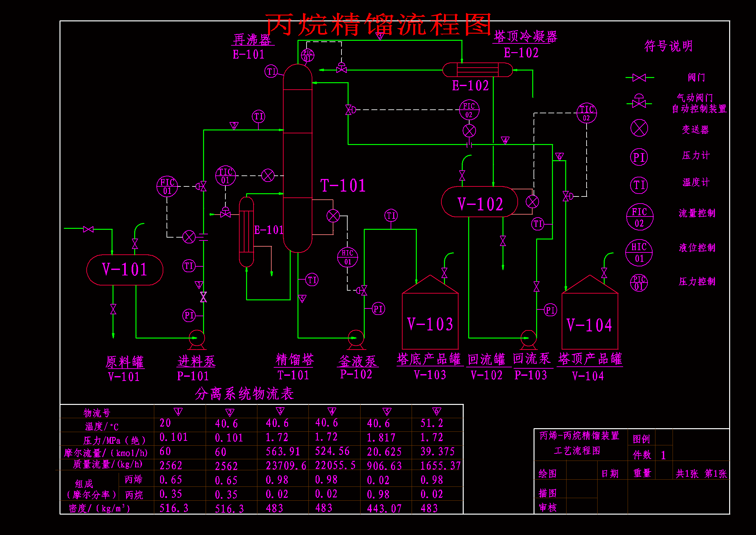Click the label 回流泵
756x535 pixels.
tap(532, 358)
